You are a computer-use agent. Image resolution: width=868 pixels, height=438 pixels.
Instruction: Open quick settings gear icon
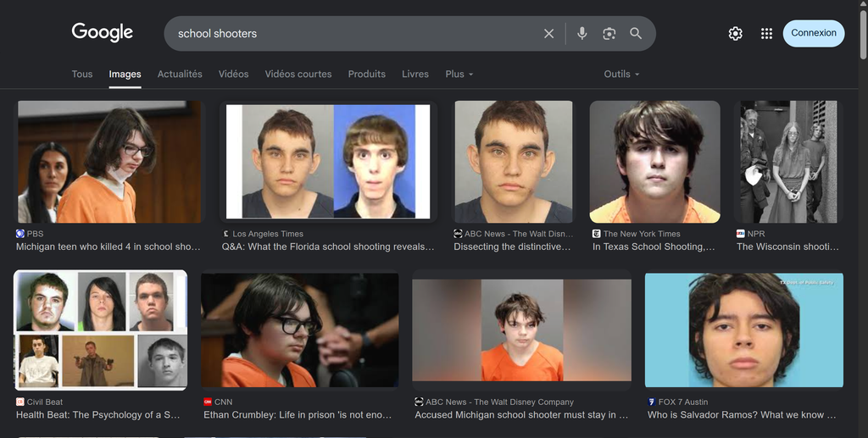coord(735,34)
